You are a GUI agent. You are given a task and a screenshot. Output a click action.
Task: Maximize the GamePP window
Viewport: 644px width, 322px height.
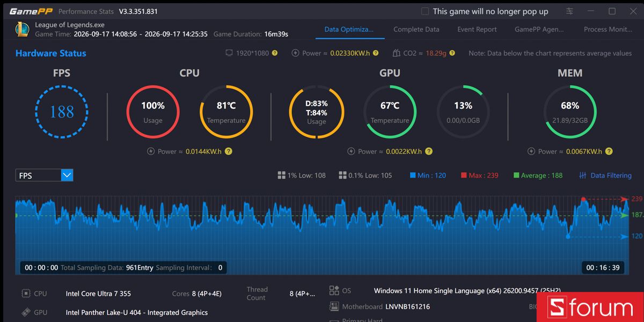tap(612, 11)
